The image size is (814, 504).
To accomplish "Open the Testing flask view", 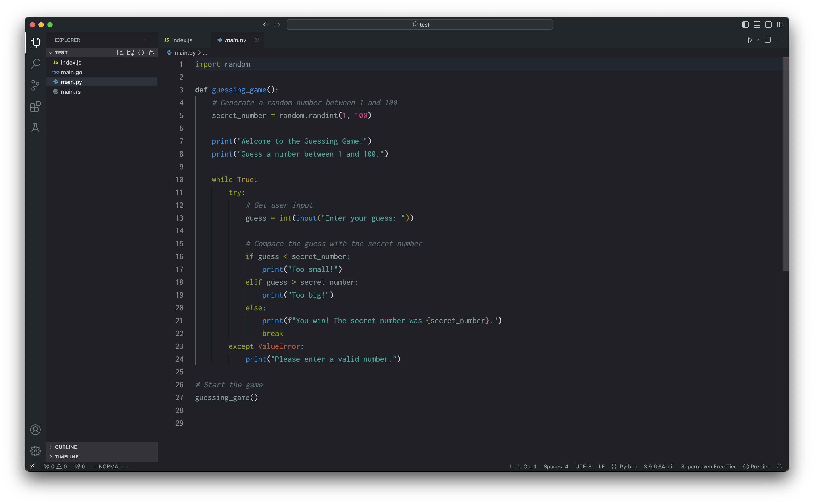I will click(35, 128).
